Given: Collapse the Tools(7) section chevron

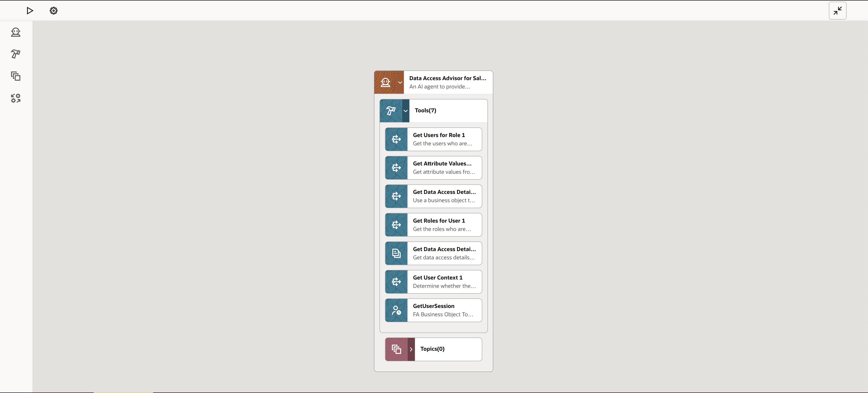Looking at the screenshot, I should point(406,111).
